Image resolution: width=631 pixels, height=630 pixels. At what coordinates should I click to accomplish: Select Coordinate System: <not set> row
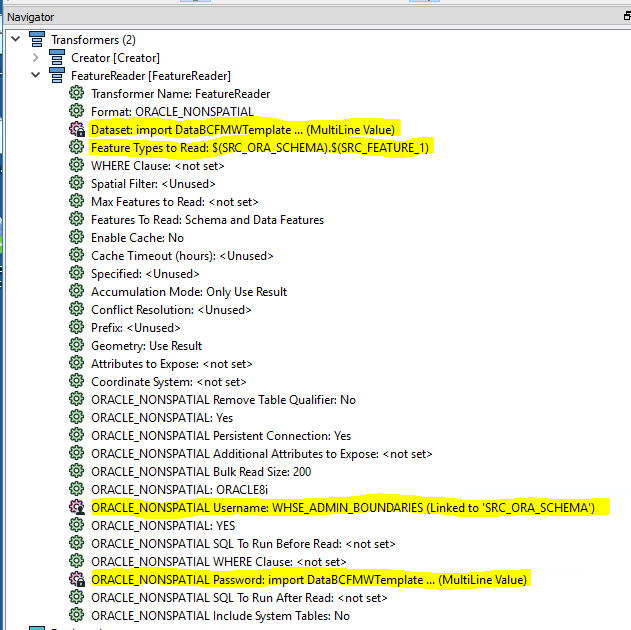[169, 382]
